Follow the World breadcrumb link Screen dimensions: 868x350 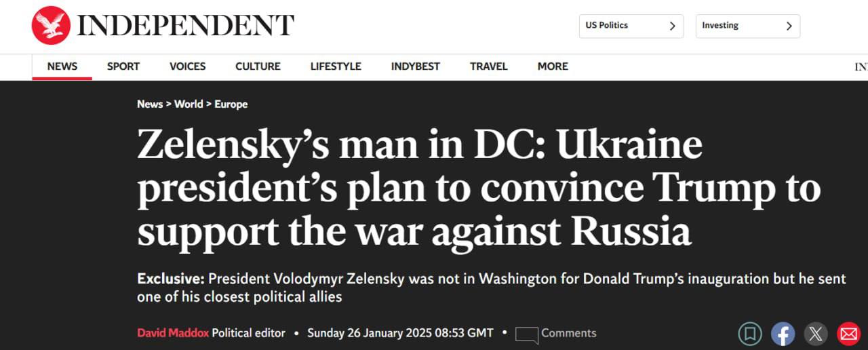189,104
